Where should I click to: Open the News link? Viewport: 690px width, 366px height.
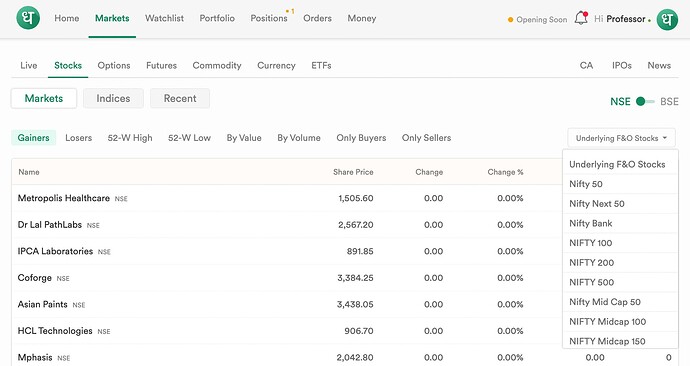pyautogui.click(x=659, y=66)
